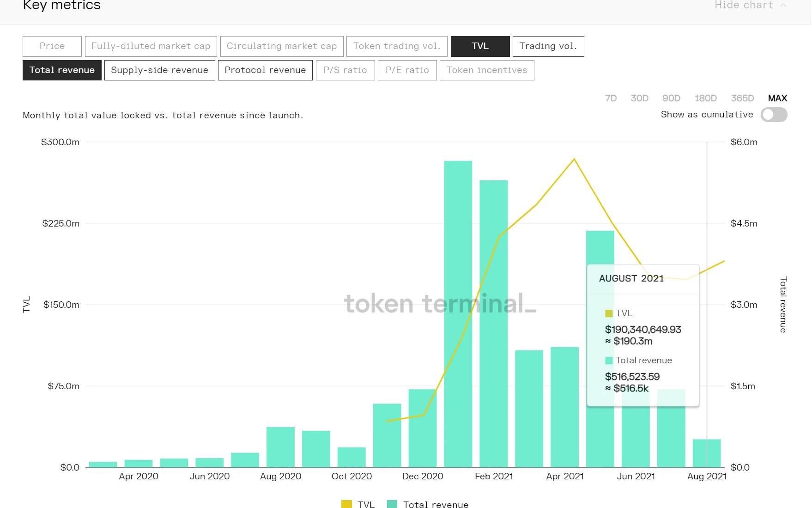The width and height of the screenshot is (812, 508).
Task: Choose the 365D time range
Action: 742,98
